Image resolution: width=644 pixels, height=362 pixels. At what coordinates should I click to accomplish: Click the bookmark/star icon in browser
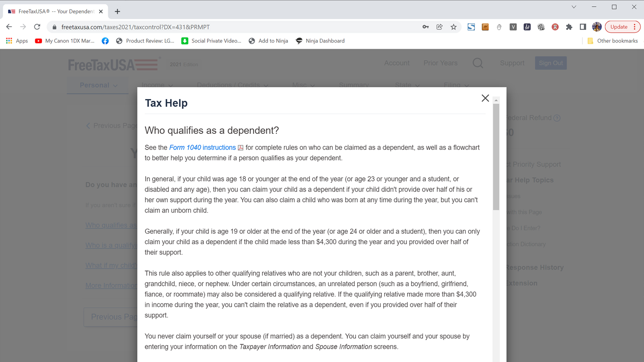coord(453,27)
